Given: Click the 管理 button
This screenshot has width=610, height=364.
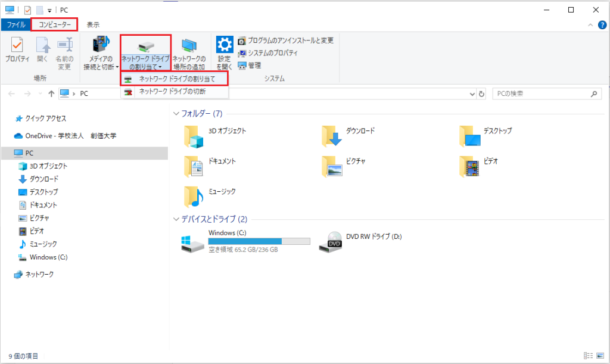Looking at the screenshot, I should click(250, 66).
